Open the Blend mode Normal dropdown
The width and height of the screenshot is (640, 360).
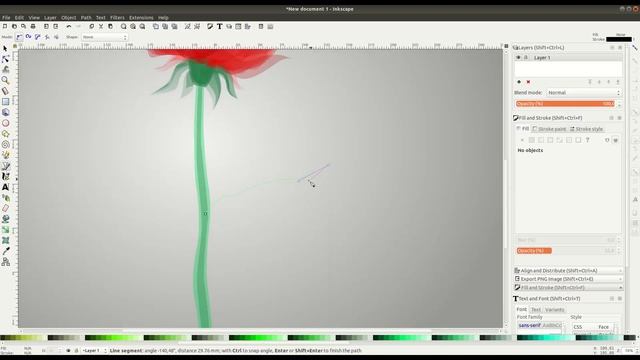tap(584, 93)
